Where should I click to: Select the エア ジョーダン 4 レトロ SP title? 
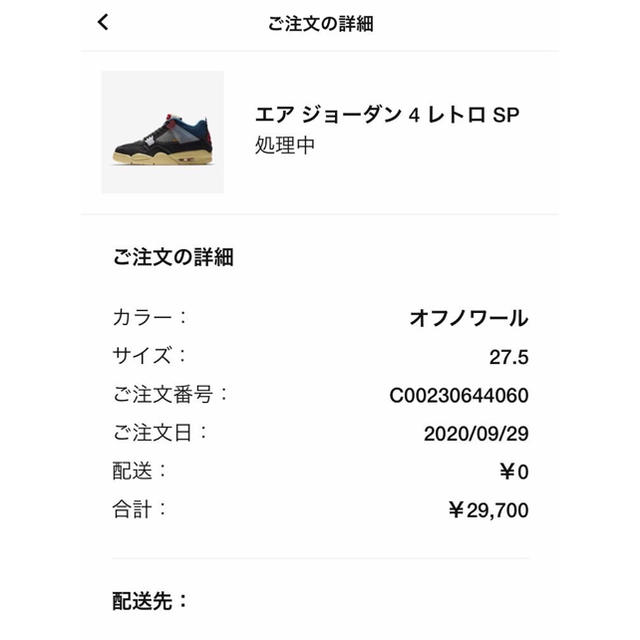click(x=387, y=114)
